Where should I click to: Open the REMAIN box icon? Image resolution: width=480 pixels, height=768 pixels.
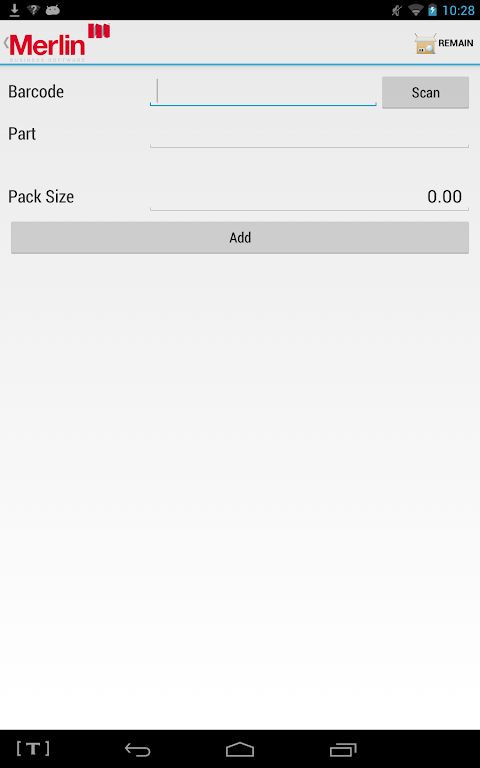425,44
